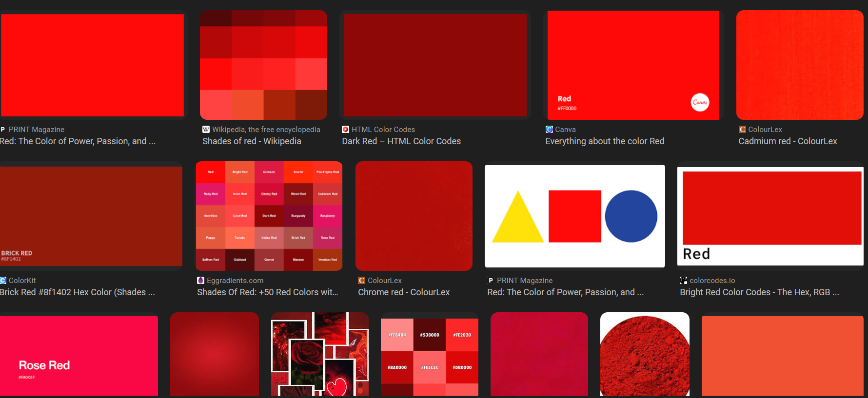Click the ColourLex favicon above 'Cadmium red'
Viewport: 868px width, 398px height.
(742, 130)
